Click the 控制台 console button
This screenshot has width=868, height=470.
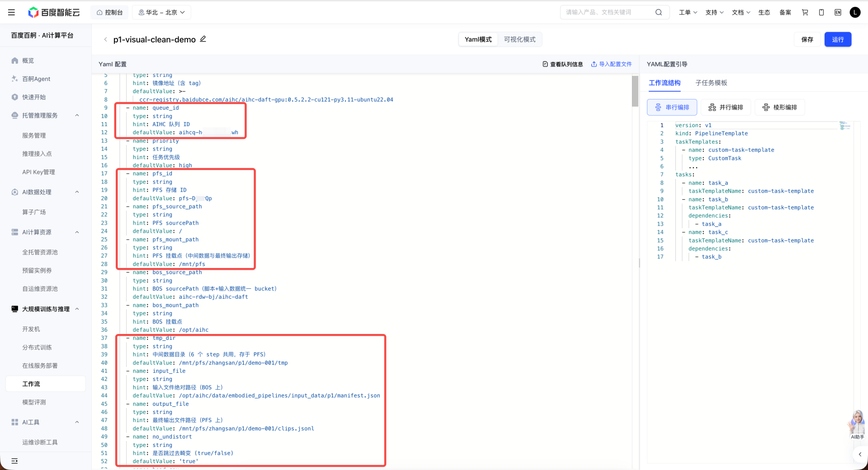pyautogui.click(x=109, y=12)
